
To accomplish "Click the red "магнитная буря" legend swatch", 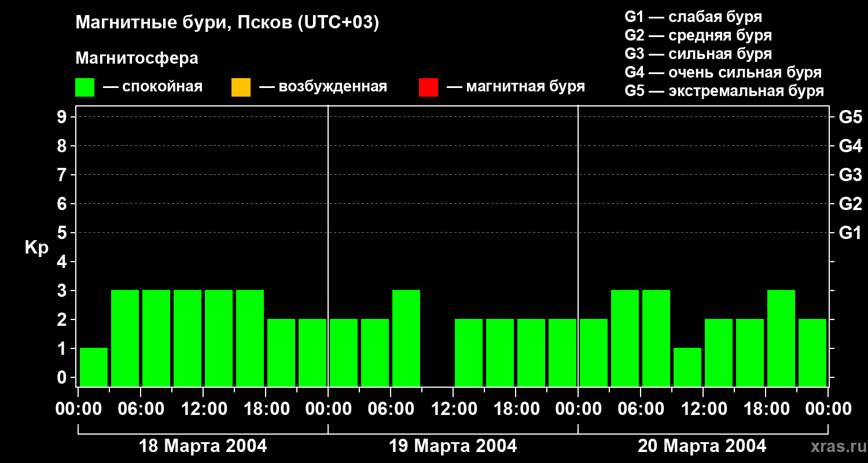I will pos(428,87).
